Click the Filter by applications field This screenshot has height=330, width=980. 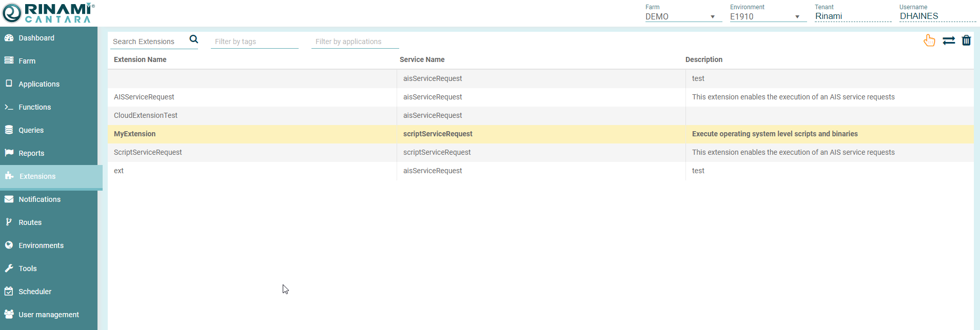click(355, 42)
